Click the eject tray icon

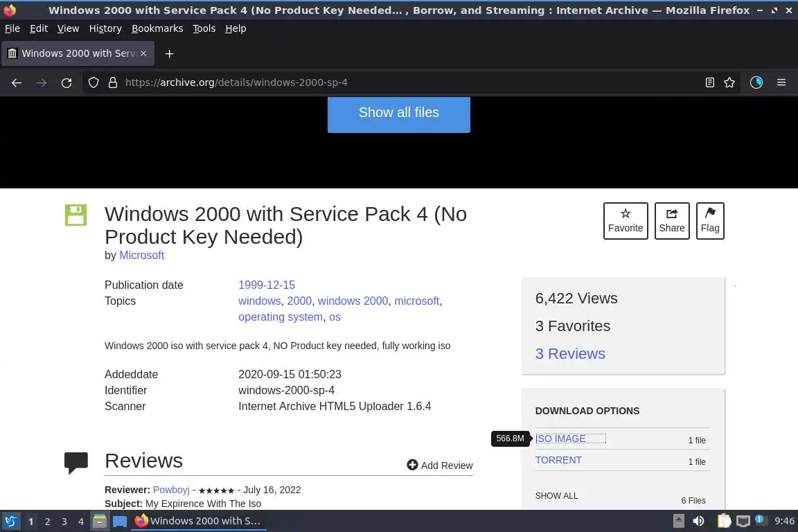pyautogui.click(x=678, y=521)
